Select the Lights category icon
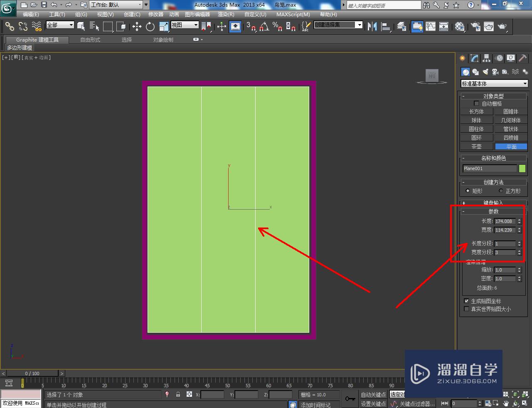The height and width of the screenshot is (408, 532). point(485,72)
